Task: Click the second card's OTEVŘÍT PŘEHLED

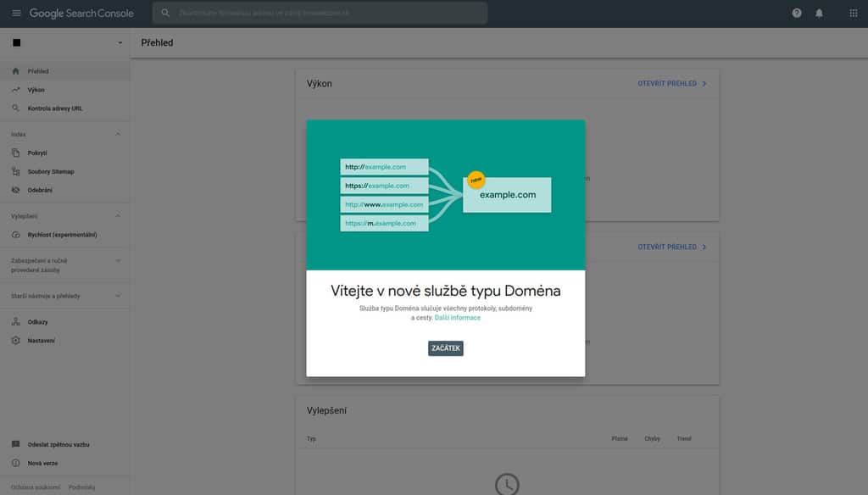Action: point(667,247)
